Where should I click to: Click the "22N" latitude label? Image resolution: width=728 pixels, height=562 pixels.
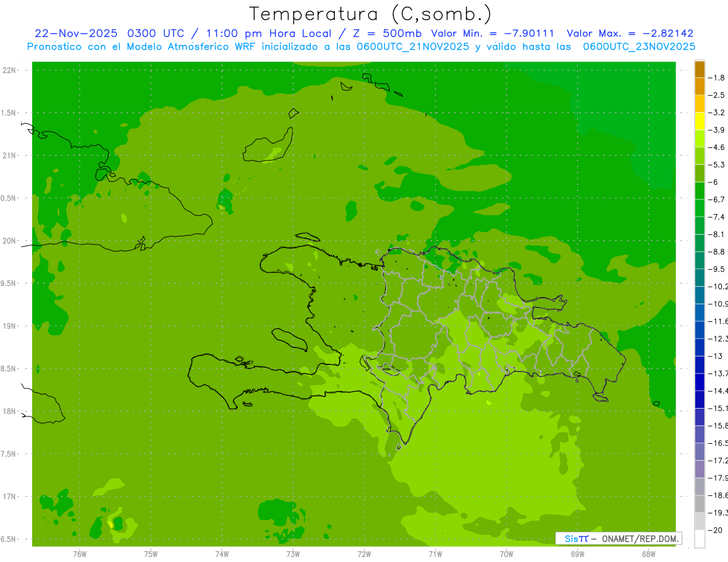[10, 70]
